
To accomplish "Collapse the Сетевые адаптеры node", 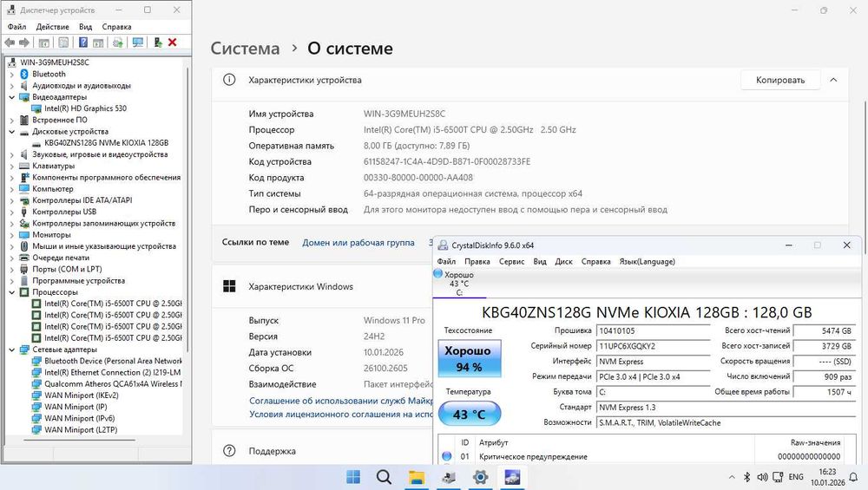I will (11, 350).
